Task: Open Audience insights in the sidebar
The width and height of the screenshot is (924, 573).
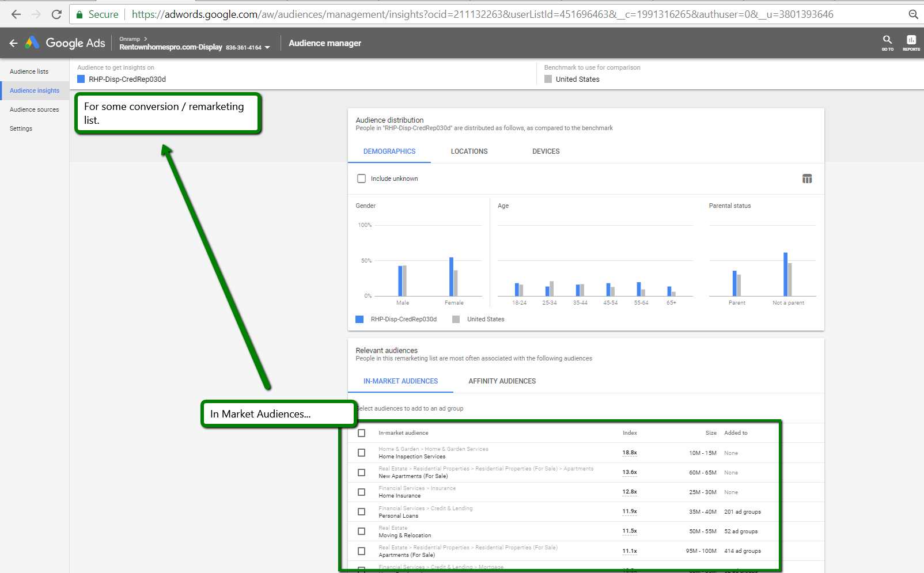Action: 35,90
